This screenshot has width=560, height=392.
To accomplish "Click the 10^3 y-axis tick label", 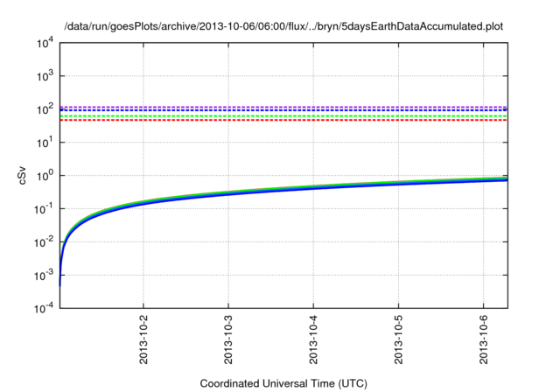I will (43, 75).
